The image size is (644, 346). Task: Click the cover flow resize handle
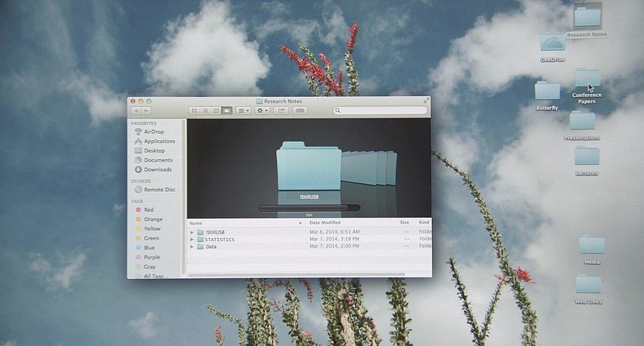[x=309, y=215]
